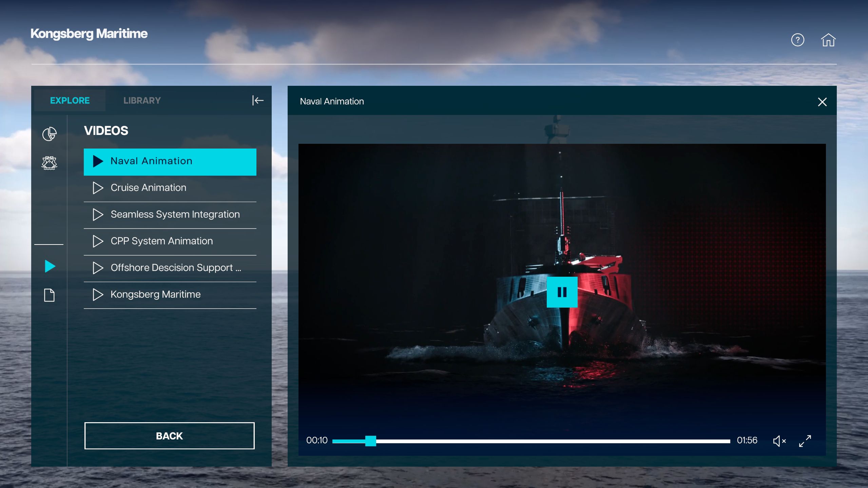Switch to the LIBRARY tab
The width and height of the screenshot is (868, 488).
click(x=142, y=100)
